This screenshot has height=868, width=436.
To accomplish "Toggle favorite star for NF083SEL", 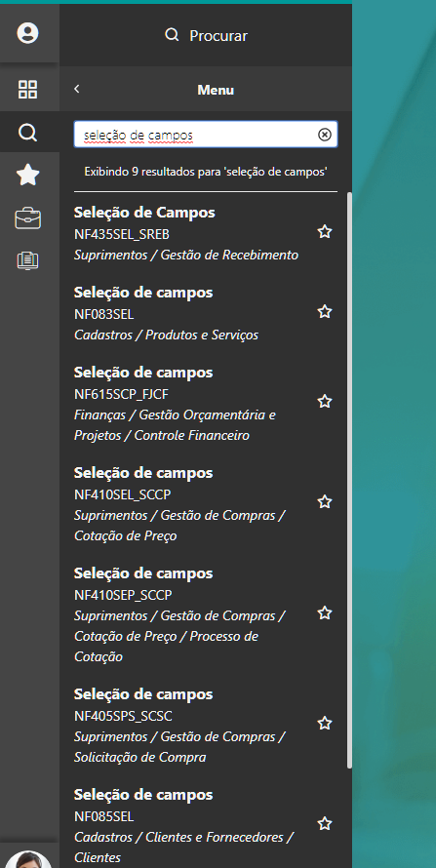I will click(324, 312).
